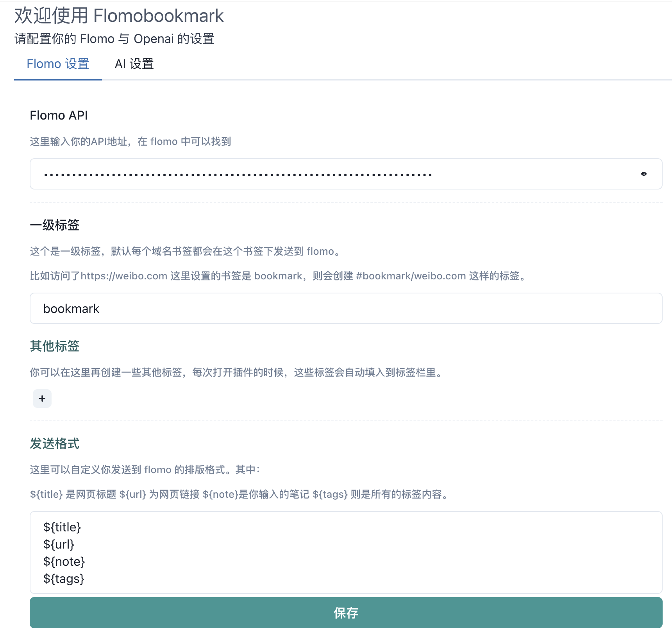Click the 发送格式 template text area
The width and height of the screenshot is (672, 640).
346,552
